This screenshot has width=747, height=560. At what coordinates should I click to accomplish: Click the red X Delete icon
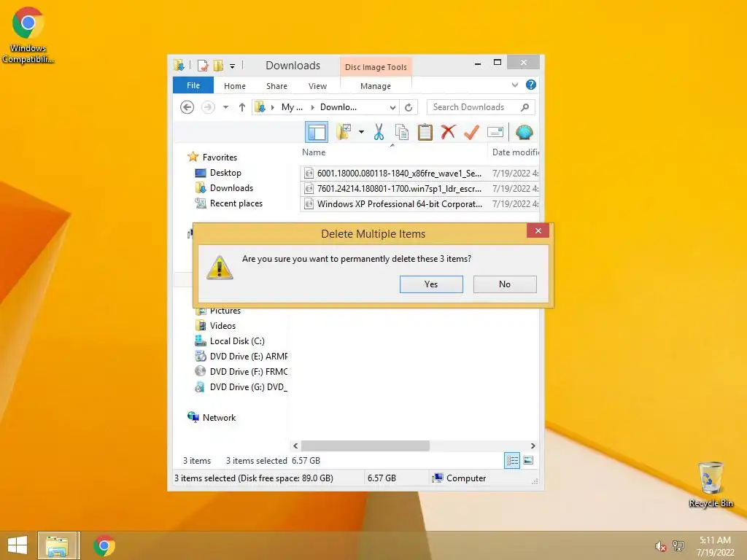[448, 132]
